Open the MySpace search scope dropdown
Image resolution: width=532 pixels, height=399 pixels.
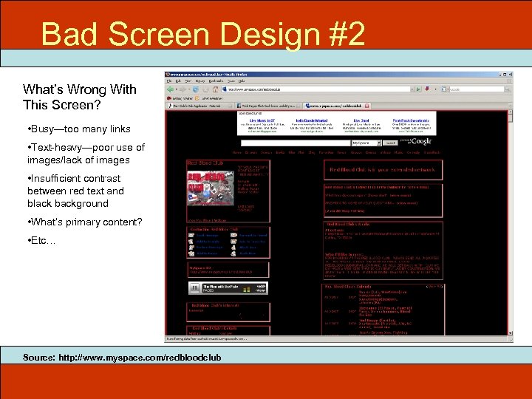(x=379, y=143)
